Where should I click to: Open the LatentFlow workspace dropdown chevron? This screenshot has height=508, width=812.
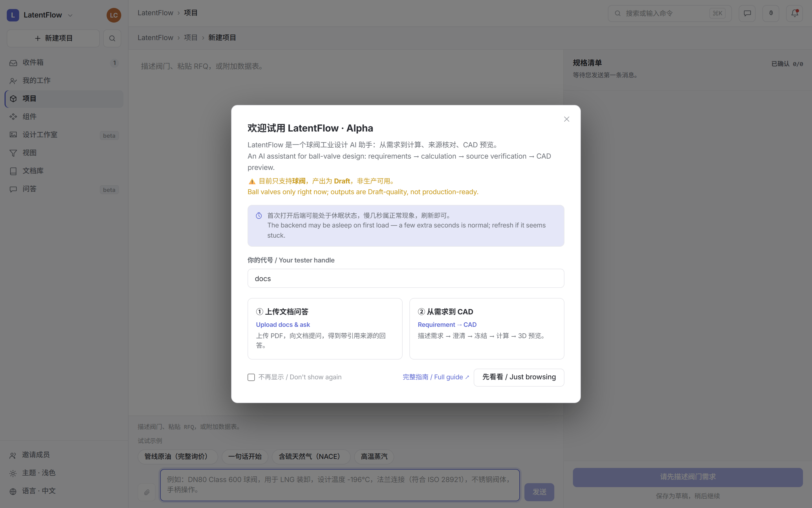70,15
